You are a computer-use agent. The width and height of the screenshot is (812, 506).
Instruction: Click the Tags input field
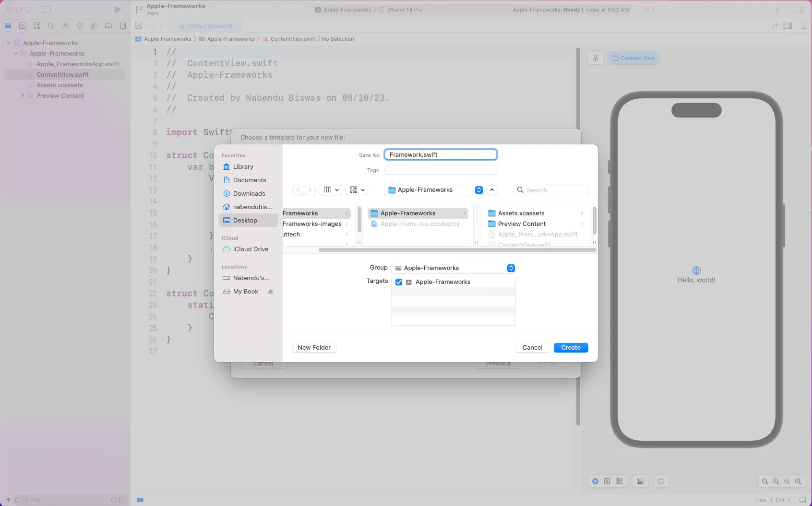(x=441, y=170)
